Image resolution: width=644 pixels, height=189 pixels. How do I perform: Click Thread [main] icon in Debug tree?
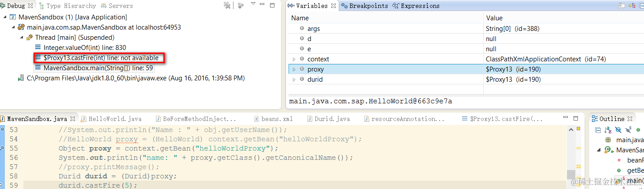(x=30, y=38)
